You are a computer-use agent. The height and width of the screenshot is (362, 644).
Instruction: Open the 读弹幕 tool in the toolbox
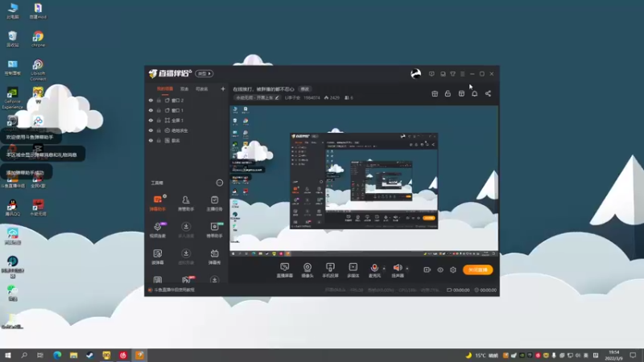pos(158,257)
